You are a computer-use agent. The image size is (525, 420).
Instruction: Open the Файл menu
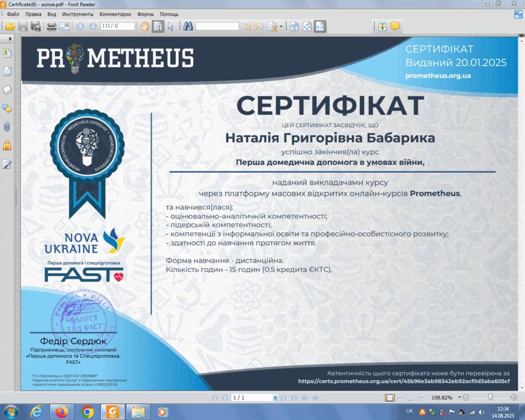click(13, 14)
